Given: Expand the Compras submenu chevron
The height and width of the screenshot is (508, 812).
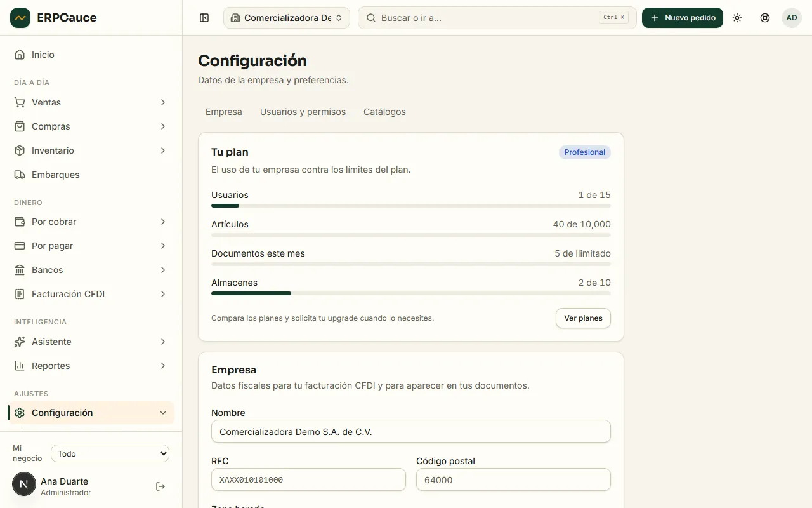Looking at the screenshot, I should point(163,126).
